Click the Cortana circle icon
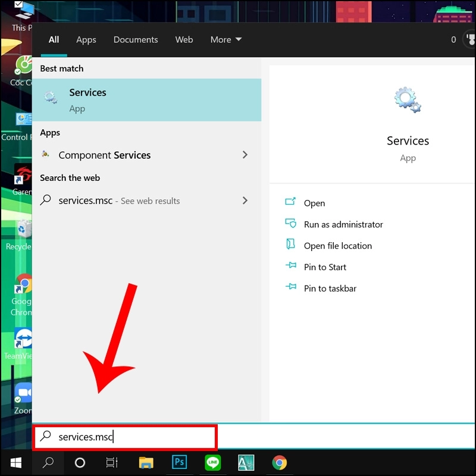This screenshot has width=476, height=476. [80, 462]
